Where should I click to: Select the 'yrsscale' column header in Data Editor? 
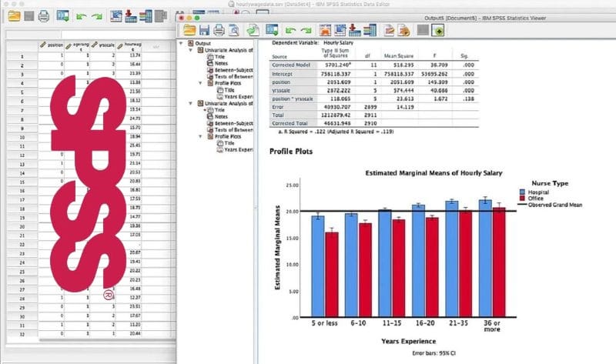pyautogui.click(x=103, y=45)
